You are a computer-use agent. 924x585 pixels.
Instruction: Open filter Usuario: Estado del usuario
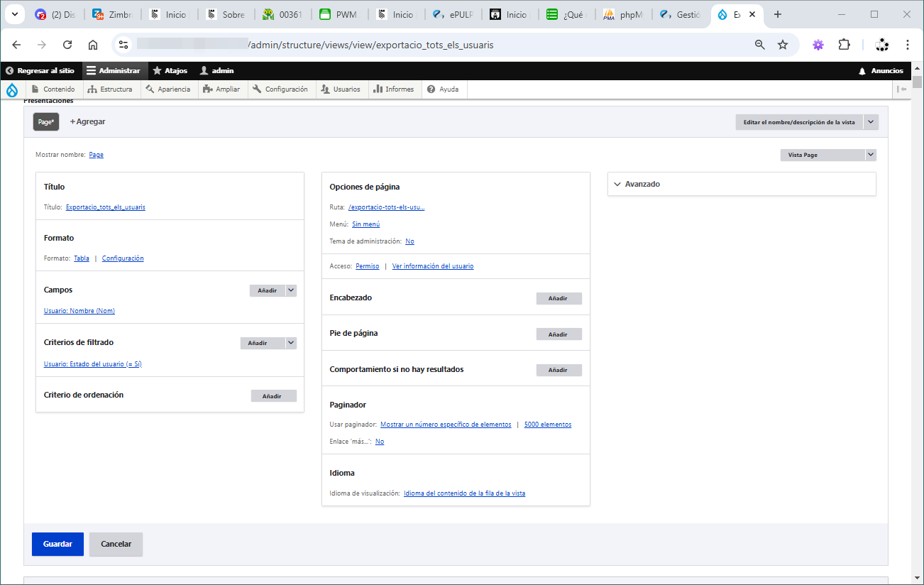(93, 364)
